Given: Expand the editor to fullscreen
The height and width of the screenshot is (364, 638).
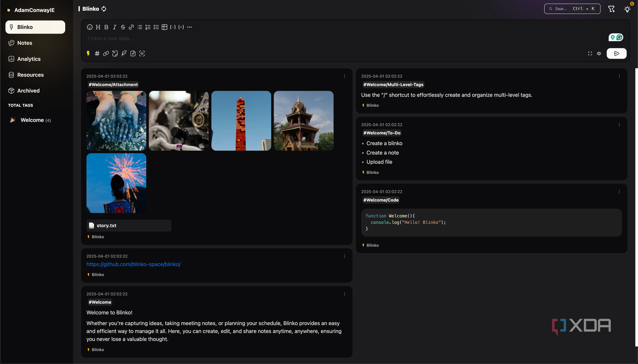Looking at the screenshot, I should (x=590, y=53).
